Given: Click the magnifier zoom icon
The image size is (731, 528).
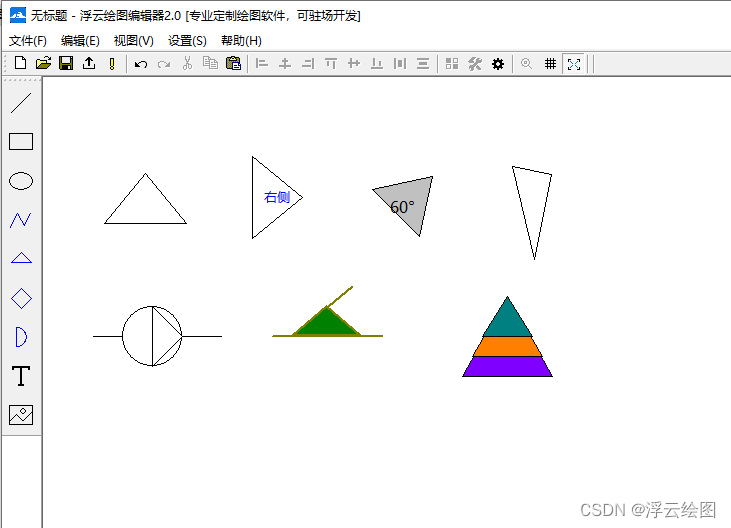Looking at the screenshot, I should (526, 63).
